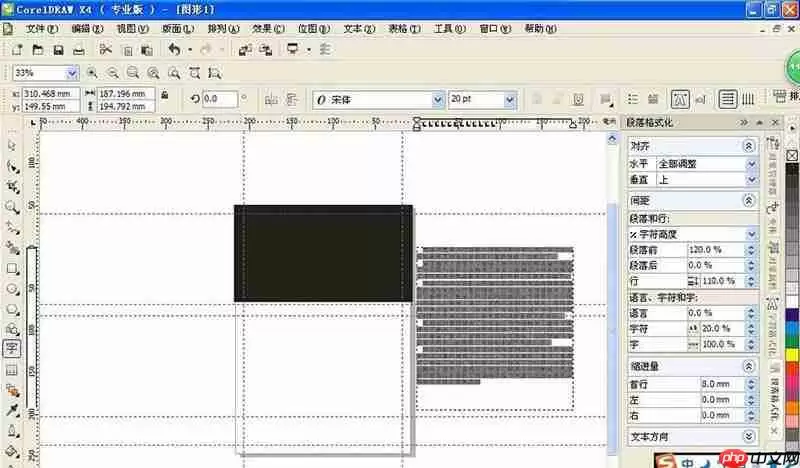
Task: Open the 排列 menu
Action: point(223,29)
